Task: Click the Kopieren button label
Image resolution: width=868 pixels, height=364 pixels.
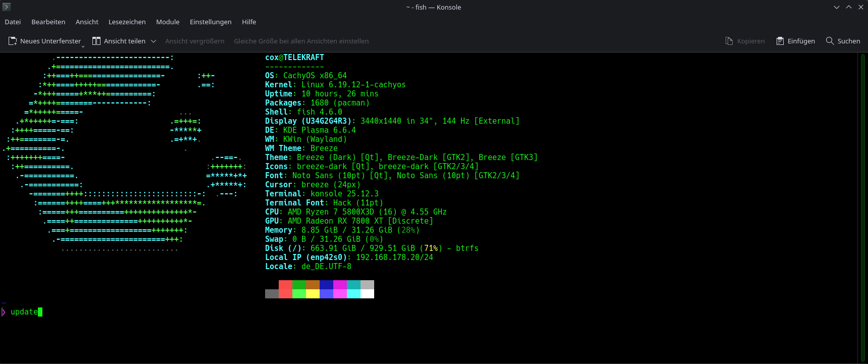Action: pos(750,41)
